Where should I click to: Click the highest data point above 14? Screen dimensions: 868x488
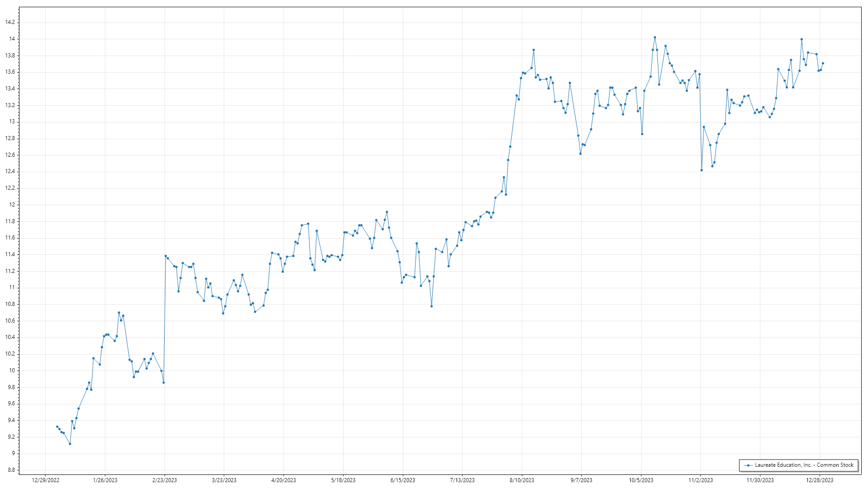(x=655, y=38)
